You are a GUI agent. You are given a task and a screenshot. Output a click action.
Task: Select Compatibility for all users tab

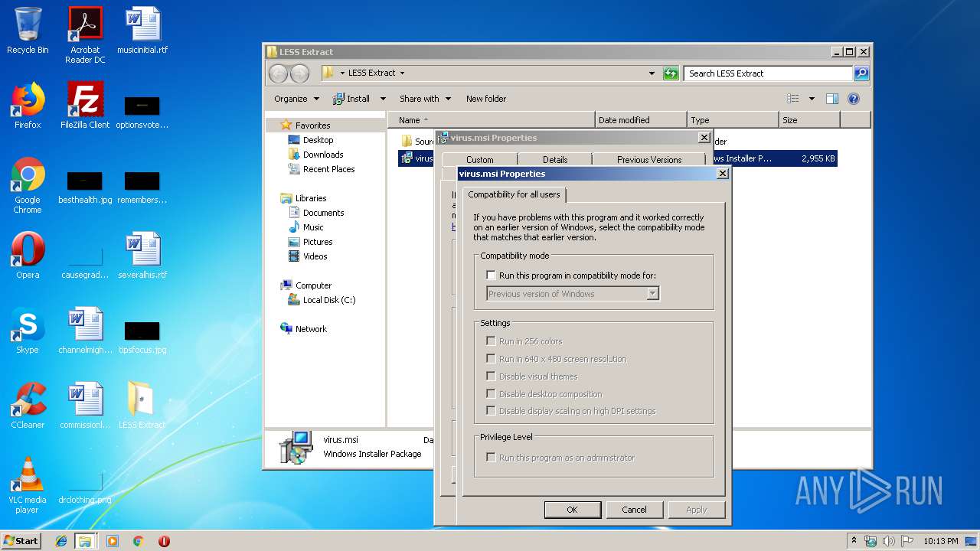pyautogui.click(x=514, y=194)
